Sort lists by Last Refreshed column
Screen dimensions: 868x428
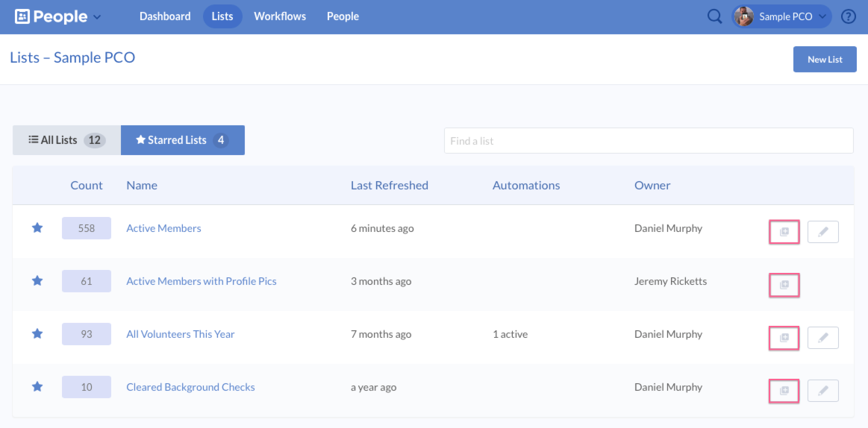[389, 186]
